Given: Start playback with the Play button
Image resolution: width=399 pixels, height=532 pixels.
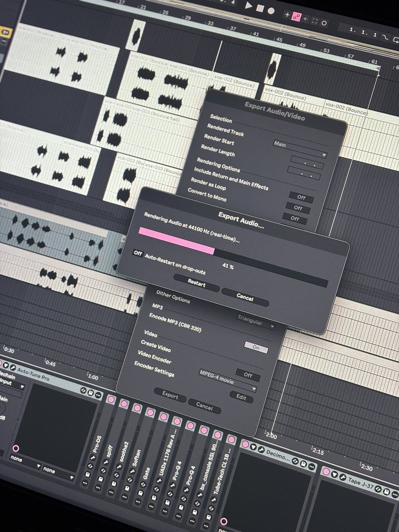Looking at the screenshot, I should (x=249, y=6).
